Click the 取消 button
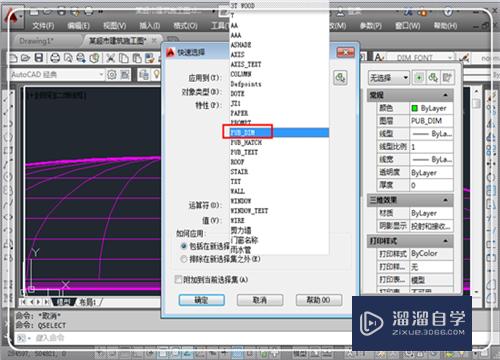The image size is (500, 360). (x=260, y=300)
